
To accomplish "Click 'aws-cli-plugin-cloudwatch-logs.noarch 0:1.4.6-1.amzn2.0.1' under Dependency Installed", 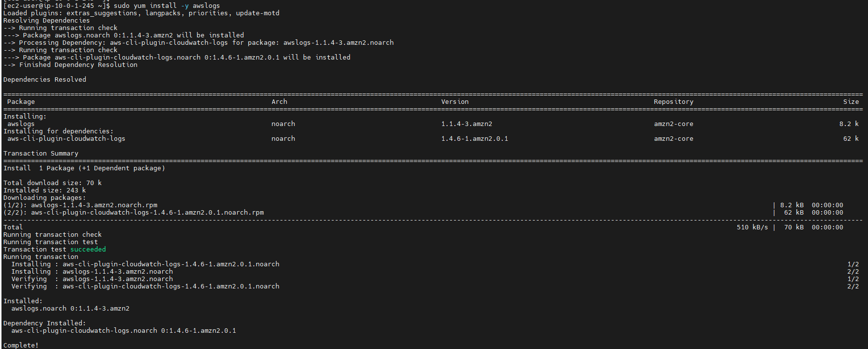I will [x=124, y=331].
